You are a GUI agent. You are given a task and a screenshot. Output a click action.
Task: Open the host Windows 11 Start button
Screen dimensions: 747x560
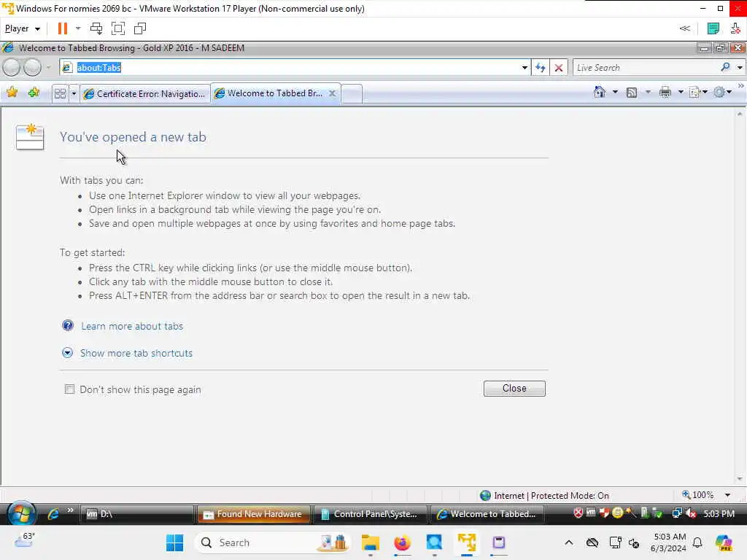(175, 542)
